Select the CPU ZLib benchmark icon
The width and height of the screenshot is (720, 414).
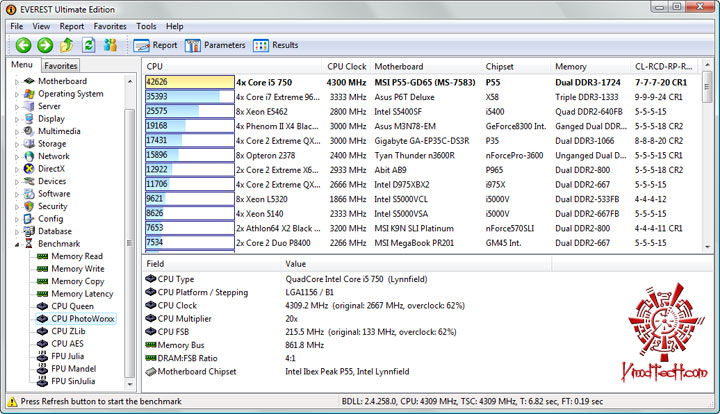coord(42,331)
